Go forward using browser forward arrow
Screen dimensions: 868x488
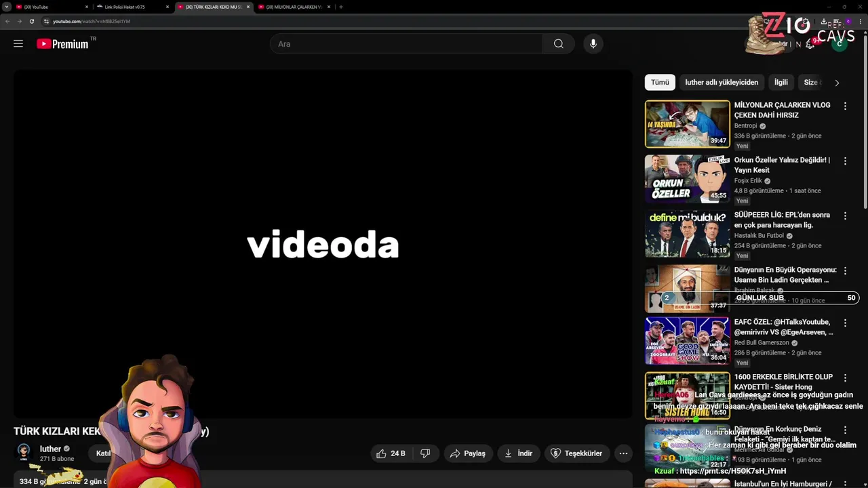pos(19,21)
